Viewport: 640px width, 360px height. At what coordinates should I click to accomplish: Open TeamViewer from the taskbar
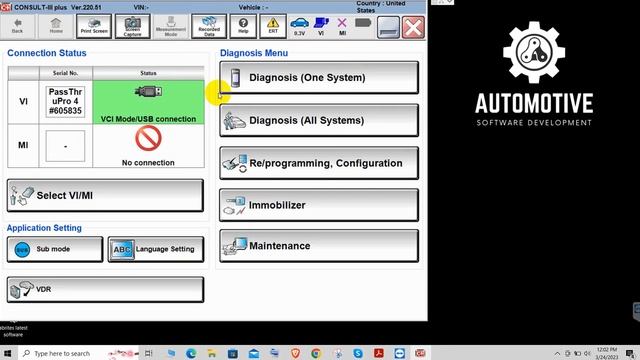[400, 353]
